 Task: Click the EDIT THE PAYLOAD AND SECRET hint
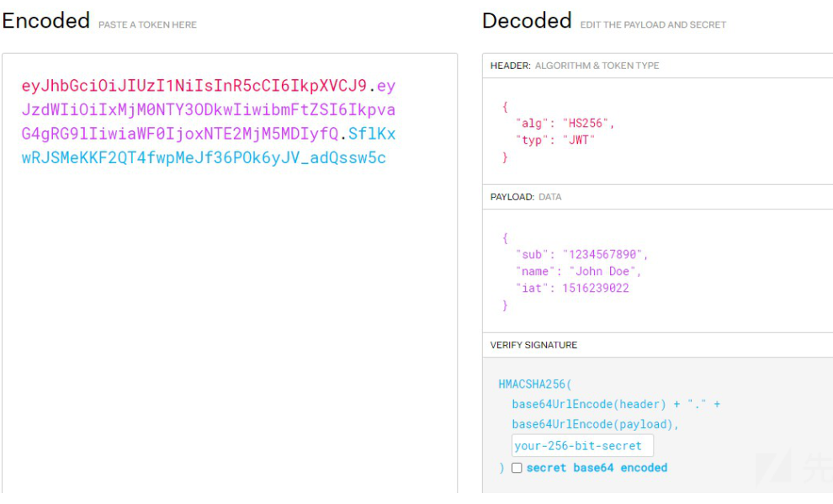(x=653, y=25)
